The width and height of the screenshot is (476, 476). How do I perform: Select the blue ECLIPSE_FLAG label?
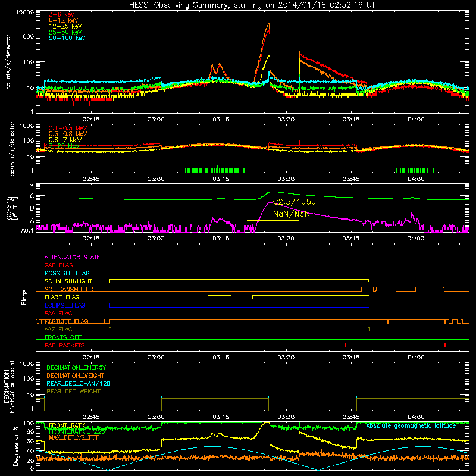[x=65, y=305]
